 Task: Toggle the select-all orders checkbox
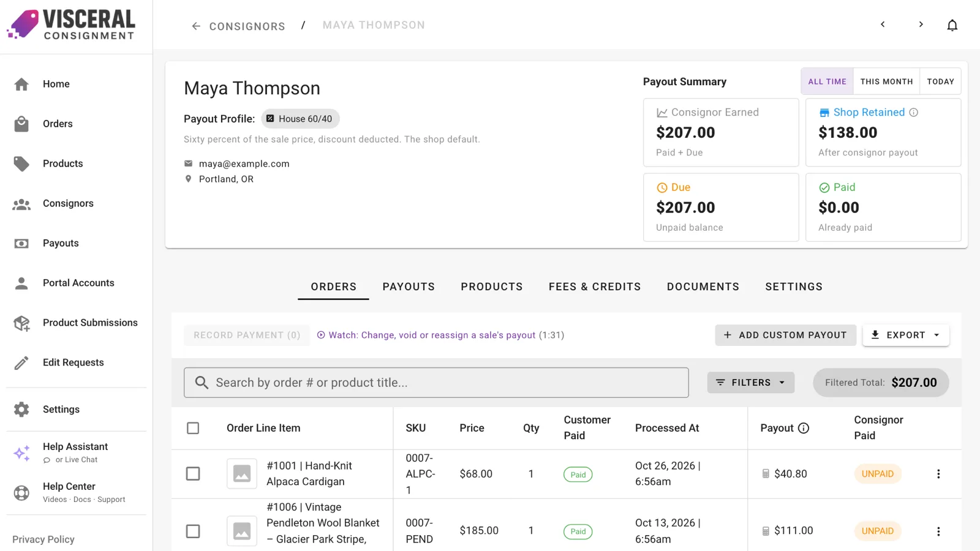[x=193, y=428]
